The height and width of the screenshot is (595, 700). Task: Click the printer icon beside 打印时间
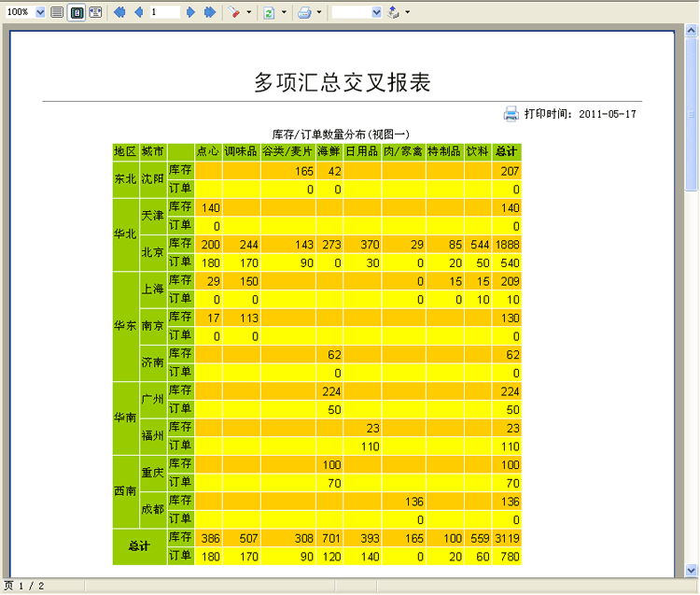point(511,114)
